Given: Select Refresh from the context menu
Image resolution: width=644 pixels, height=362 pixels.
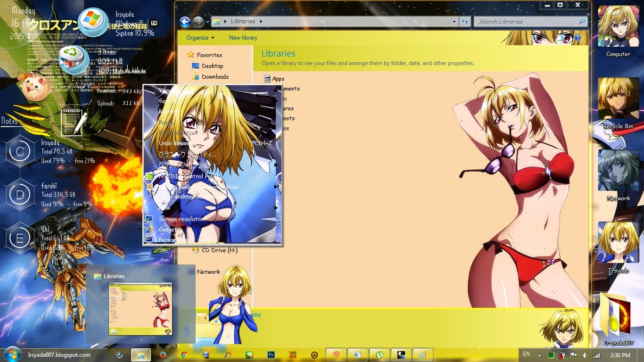Looking at the screenshot, I should 168,111.
